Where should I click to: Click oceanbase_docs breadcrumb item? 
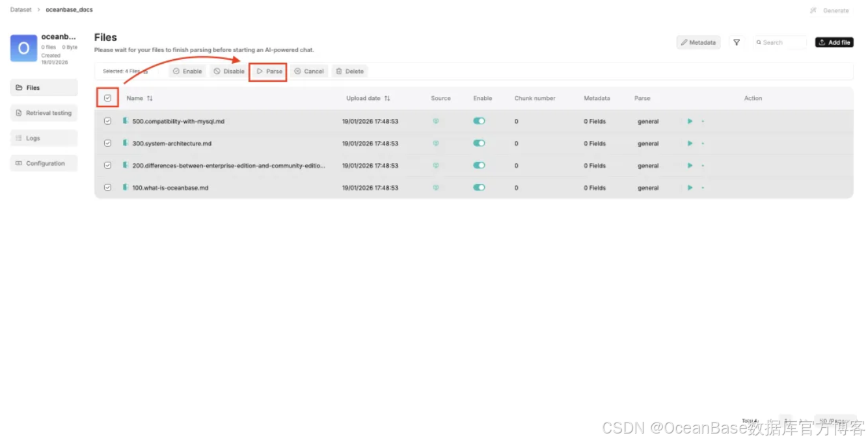(69, 10)
